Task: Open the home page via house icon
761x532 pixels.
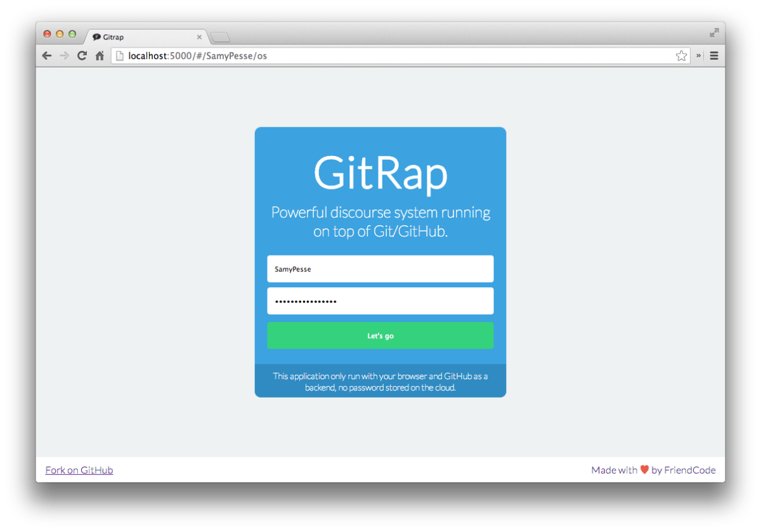Action: tap(100, 56)
